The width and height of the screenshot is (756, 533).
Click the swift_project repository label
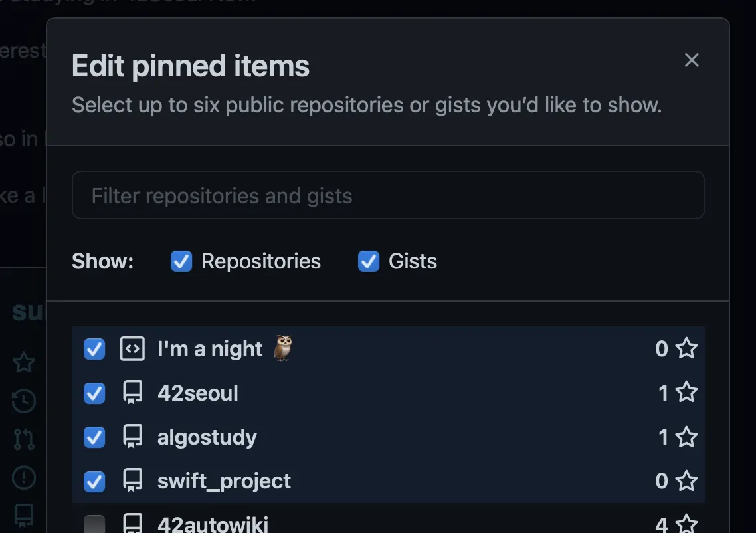pyautogui.click(x=224, y=480)
